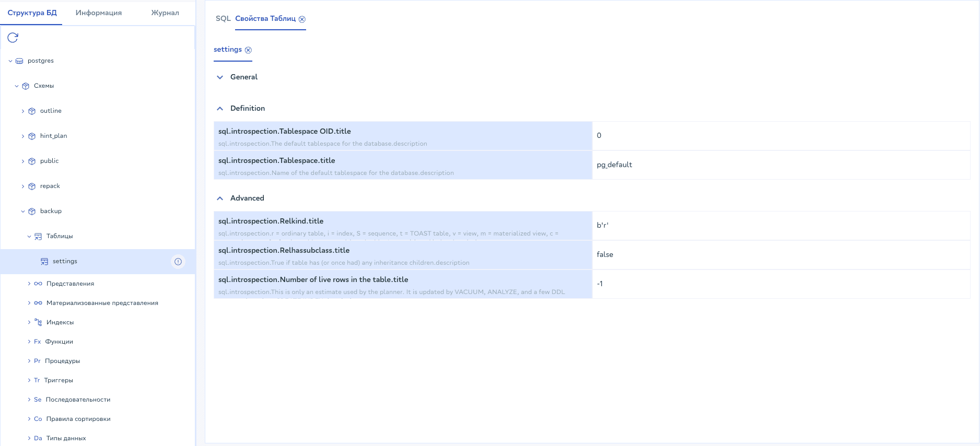
Task: Switch to the SQL tab
Action: coord(223,19)
